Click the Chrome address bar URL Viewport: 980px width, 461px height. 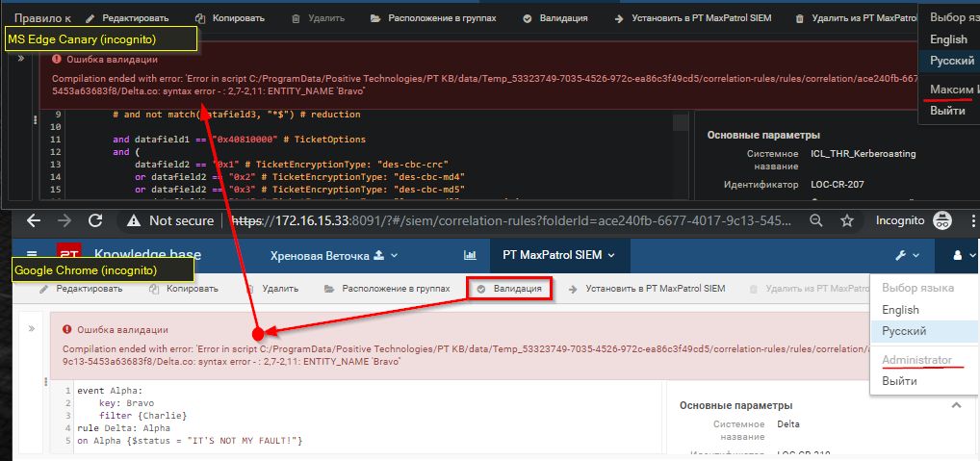tap(512, 220)
